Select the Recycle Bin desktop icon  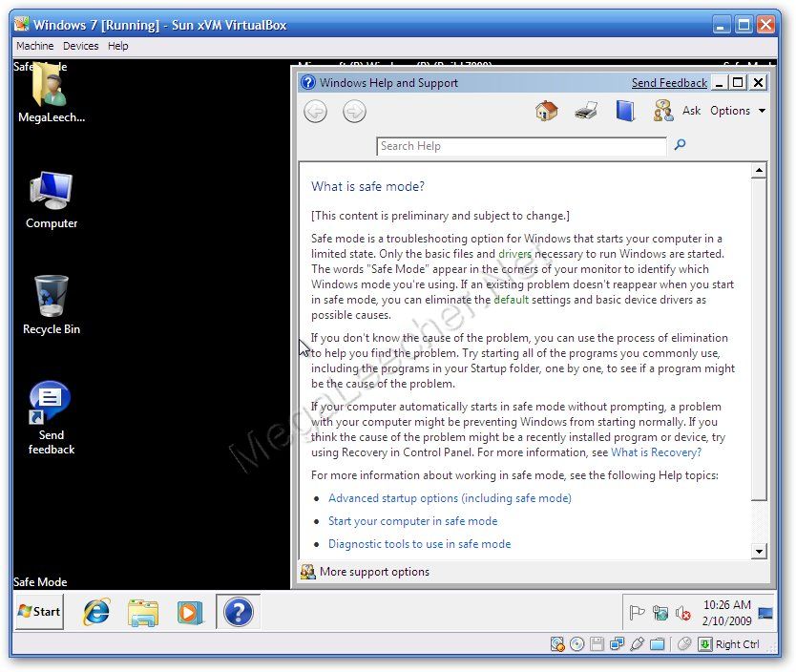point(52,304)
